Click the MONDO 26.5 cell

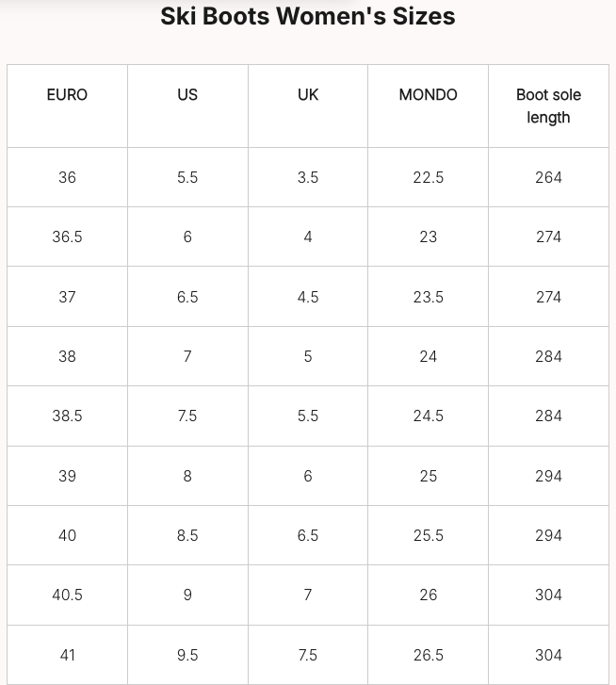point(429,655)
